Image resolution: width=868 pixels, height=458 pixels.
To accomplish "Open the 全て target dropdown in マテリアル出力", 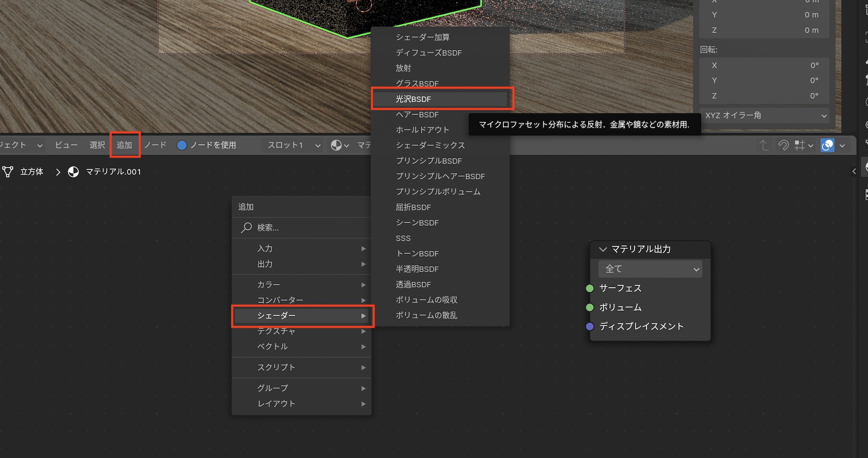I will pos(650,269).
